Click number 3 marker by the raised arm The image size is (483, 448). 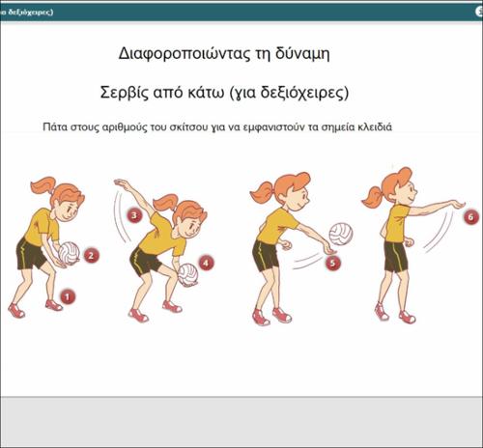pos(134,215)
